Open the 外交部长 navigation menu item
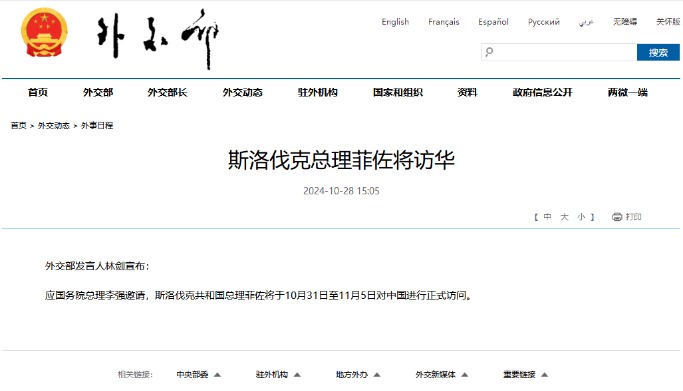The image size is (683, 391). point(167,92)
